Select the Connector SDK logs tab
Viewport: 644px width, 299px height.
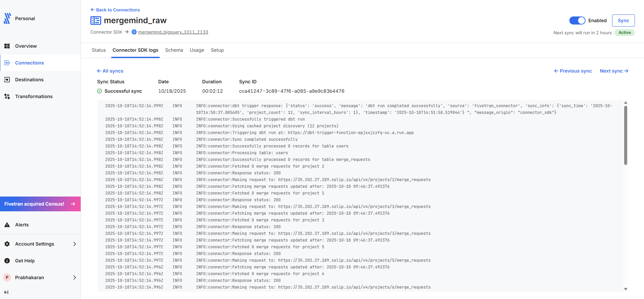tap(135, 50)
